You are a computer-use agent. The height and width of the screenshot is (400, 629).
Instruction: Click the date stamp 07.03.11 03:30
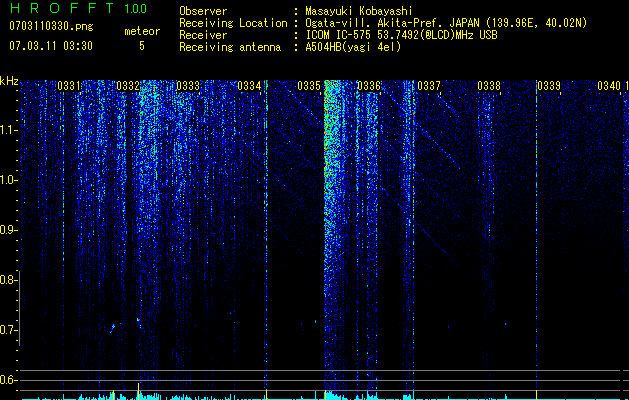click(51, 46)
